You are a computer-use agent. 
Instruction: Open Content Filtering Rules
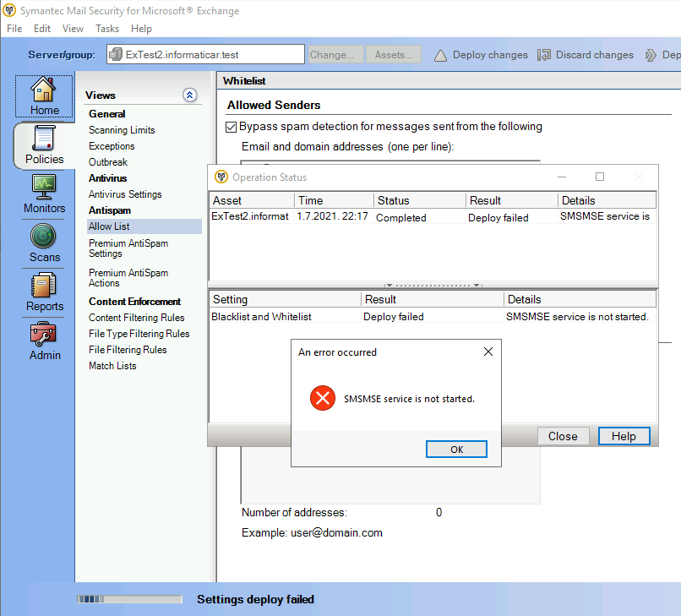coord(136,318)
